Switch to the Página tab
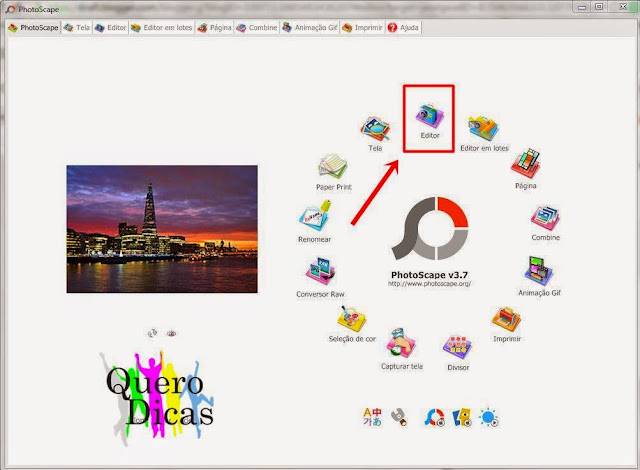Image resolution: width=640 pixels, height=470 pixels. point(214,28)
